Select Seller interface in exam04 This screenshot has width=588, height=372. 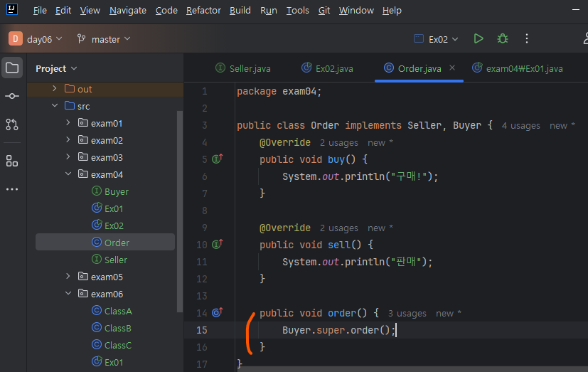tap(109, 260)
